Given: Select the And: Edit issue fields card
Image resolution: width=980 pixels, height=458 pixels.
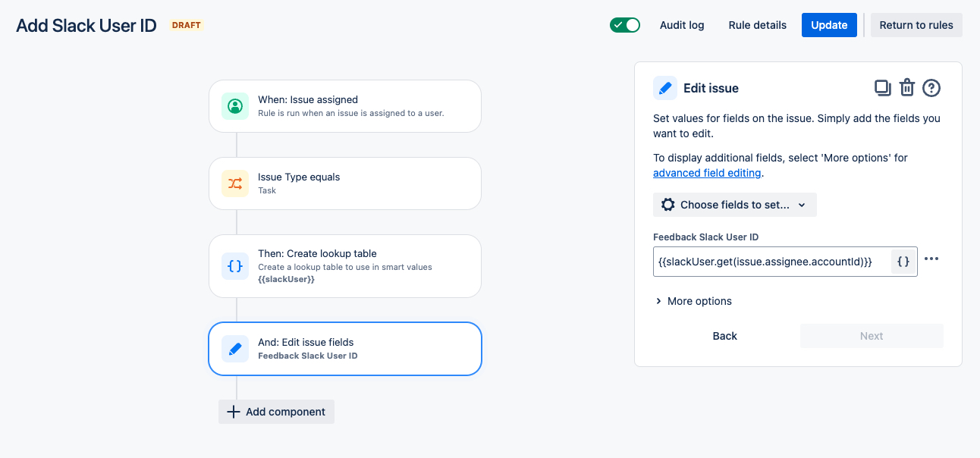Looking at the screenshot, I should coord(345,349).
